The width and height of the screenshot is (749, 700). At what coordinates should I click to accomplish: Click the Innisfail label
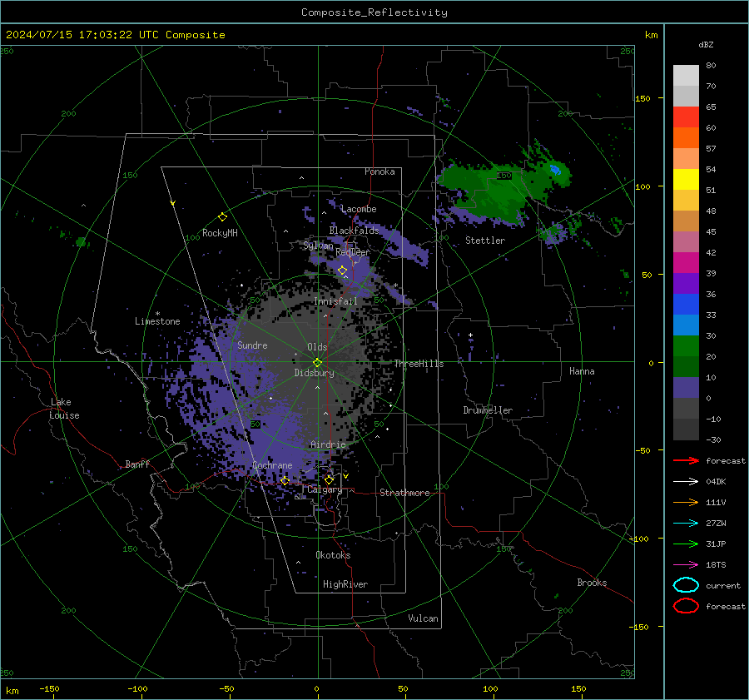pos(335,301)
